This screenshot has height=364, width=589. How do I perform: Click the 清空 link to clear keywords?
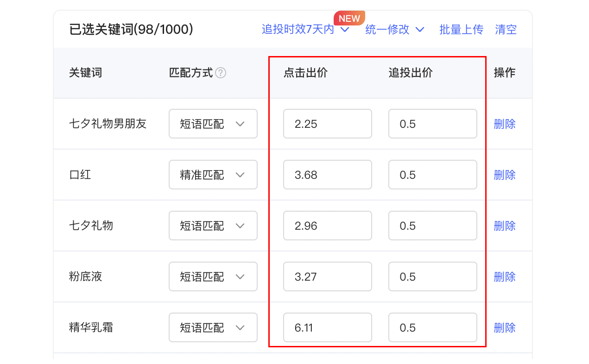pos(506,29)
